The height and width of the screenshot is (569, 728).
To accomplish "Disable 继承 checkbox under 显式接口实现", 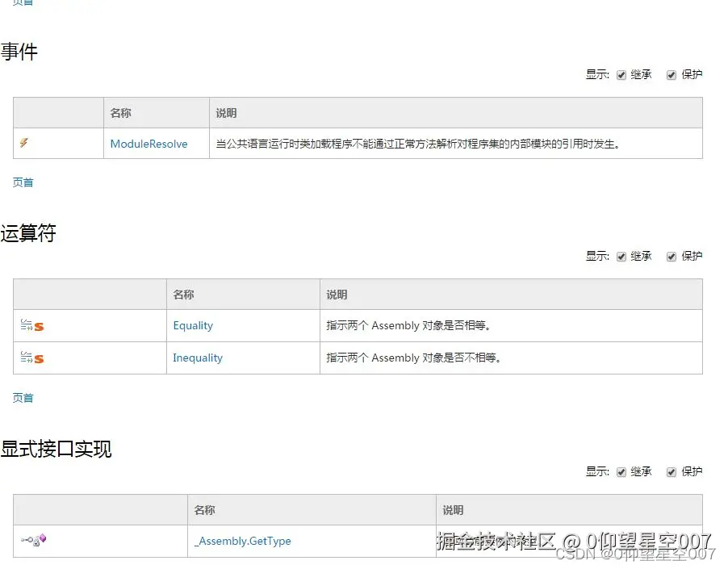I will (621, 471).
